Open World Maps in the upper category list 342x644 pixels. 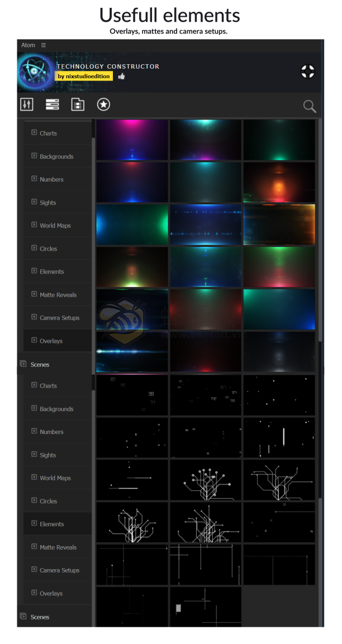click(58, 226)
